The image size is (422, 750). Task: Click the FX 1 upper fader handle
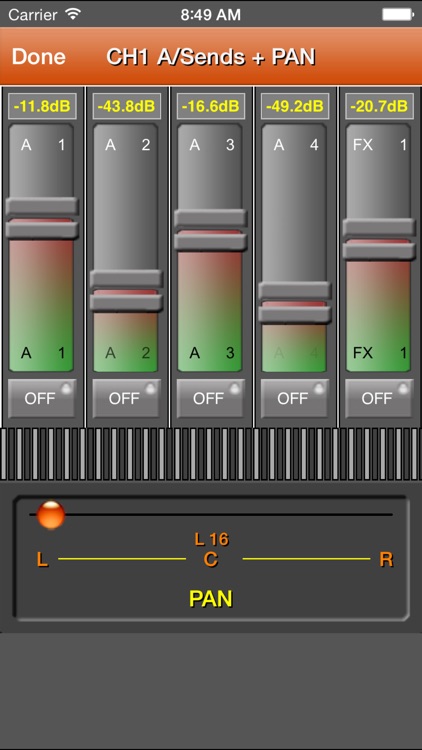(379, 227)
